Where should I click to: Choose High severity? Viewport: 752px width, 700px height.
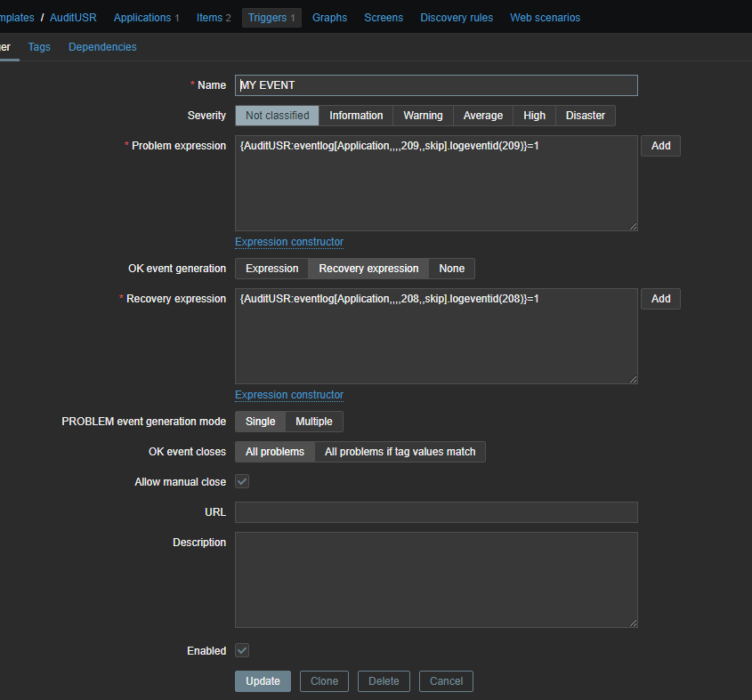(534, 116)
